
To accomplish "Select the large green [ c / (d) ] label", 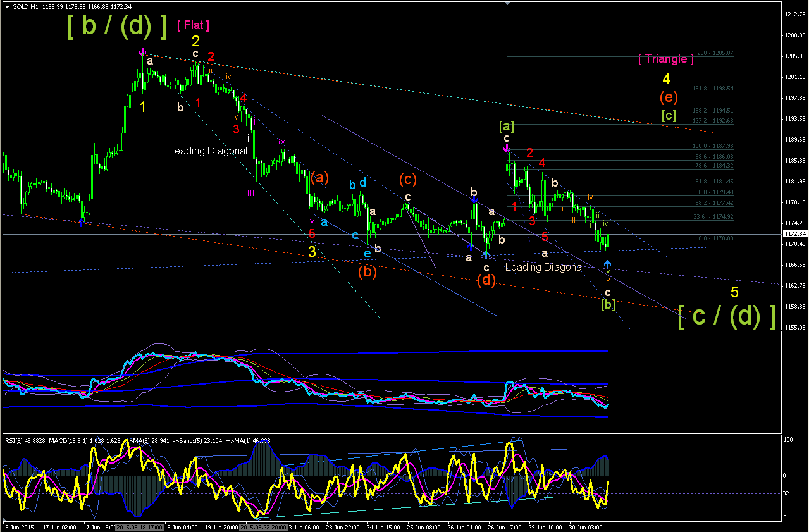I will 726,316.
